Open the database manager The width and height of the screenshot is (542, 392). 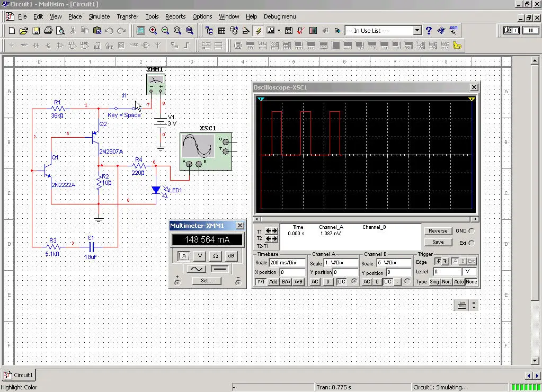234,31
